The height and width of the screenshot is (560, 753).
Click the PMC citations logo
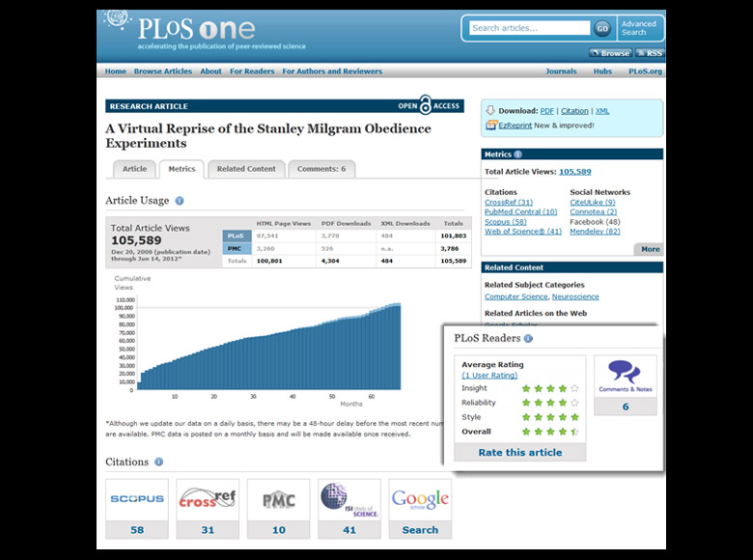click(x=278, y=500)
